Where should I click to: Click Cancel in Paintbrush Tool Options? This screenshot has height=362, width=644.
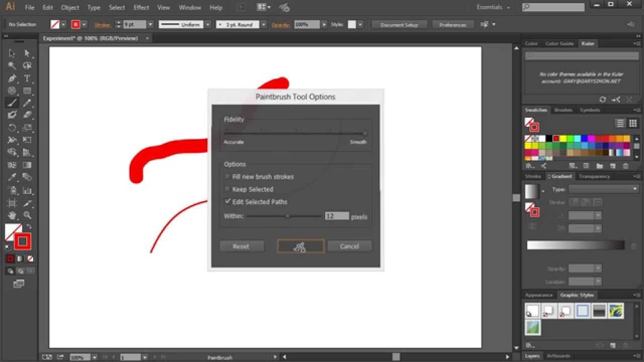pos(349,246)
